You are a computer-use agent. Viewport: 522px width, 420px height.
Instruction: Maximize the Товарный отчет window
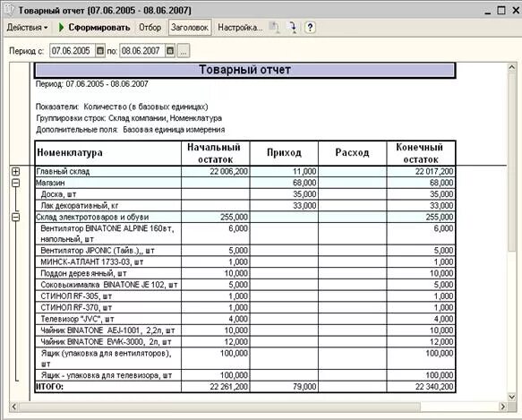pos(501,11)
